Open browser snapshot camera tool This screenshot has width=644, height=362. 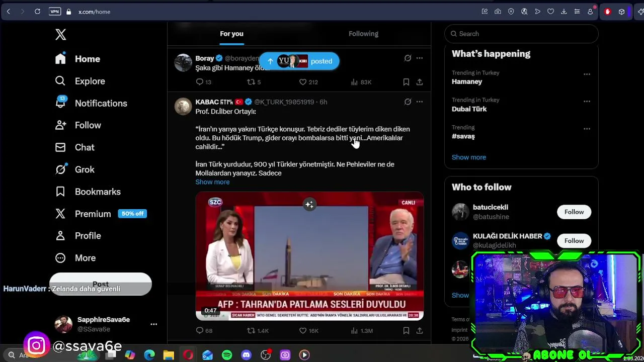(498, 12)
